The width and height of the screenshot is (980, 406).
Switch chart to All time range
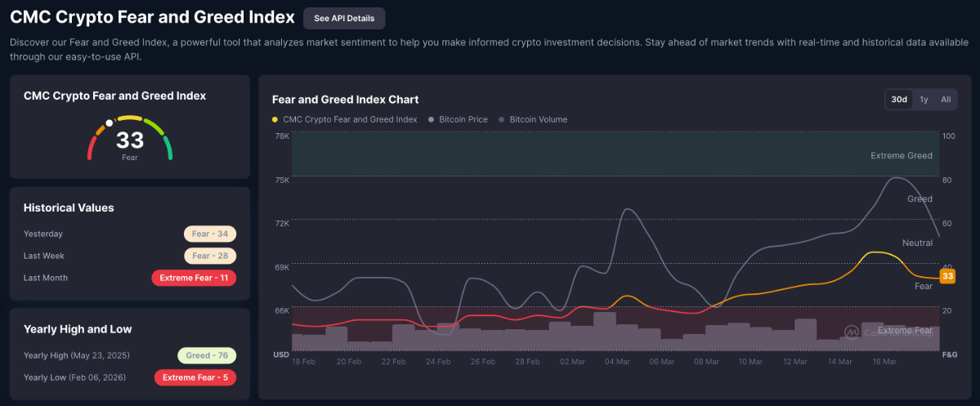coord(946,100)
